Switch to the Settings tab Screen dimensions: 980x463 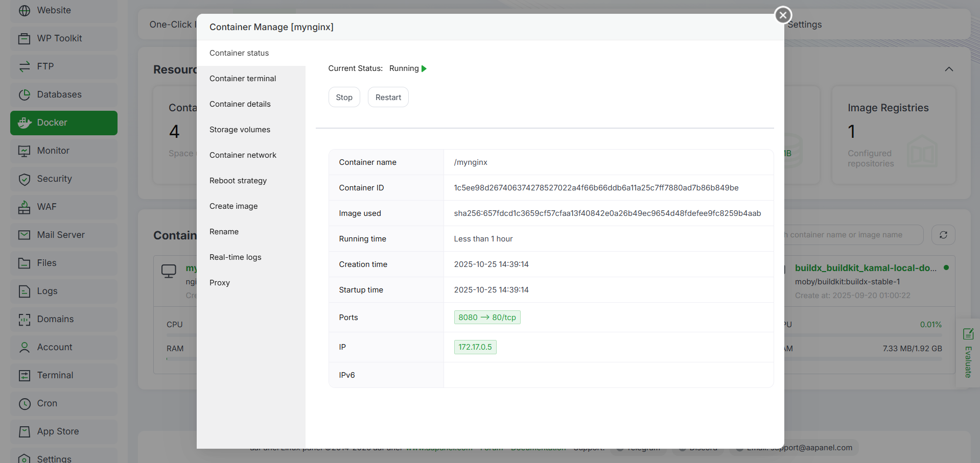point(805,25)
